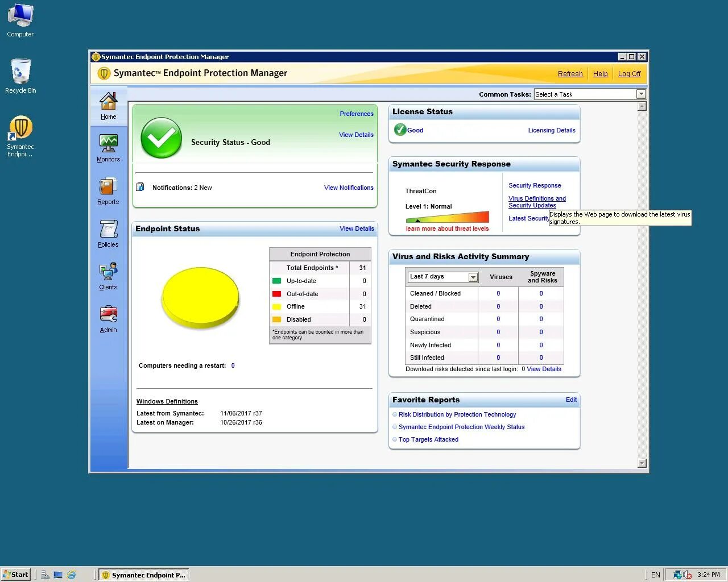Click Computers needing a restart count 0
Screen dimensions: 728x582
point(233,365)
